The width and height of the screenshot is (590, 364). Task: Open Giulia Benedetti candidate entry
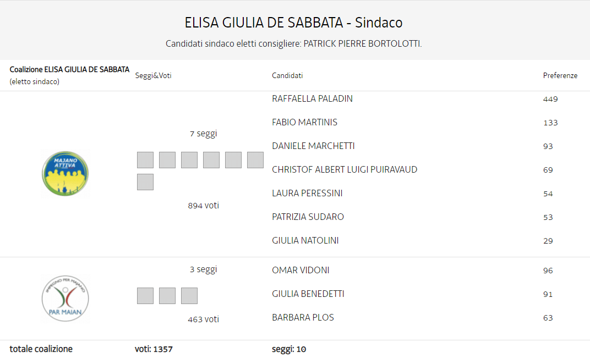click(308, 294)
